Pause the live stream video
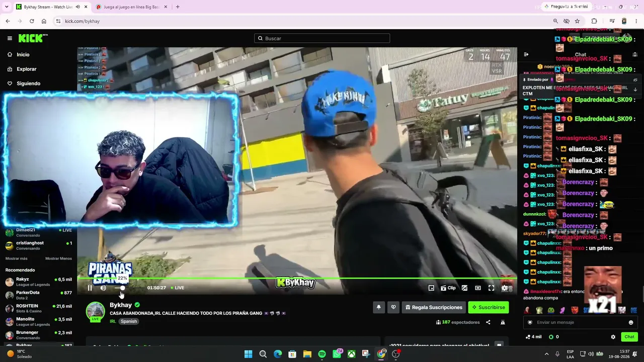This screenshot has height=362, width=644. (90, 288)
